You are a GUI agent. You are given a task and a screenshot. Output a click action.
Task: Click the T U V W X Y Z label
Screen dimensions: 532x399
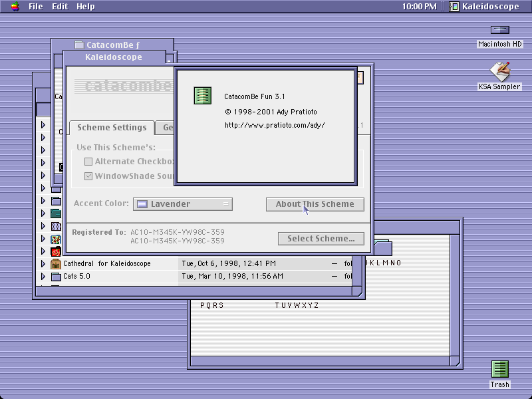pyautogui.click(x=297, y=305)
